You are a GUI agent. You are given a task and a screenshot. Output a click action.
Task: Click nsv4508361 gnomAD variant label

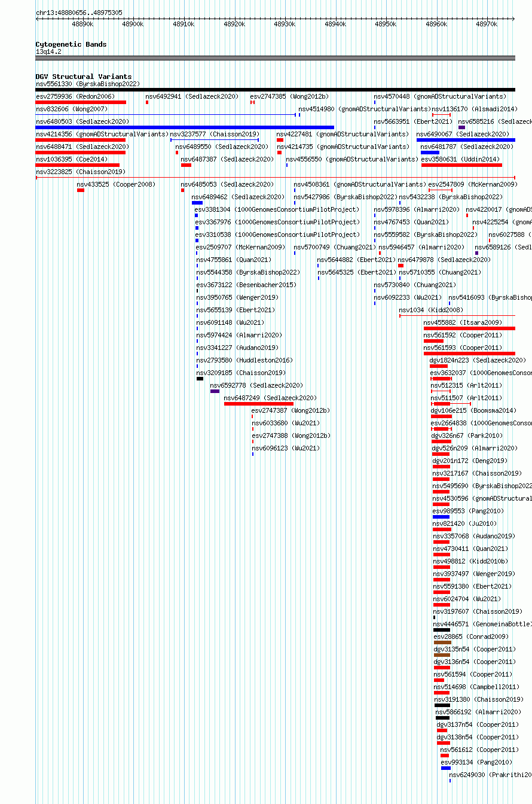point(360,184)
